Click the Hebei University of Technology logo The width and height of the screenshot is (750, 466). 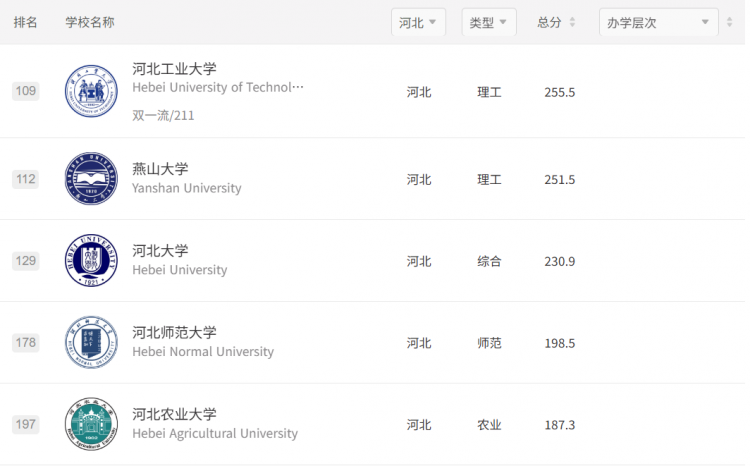tap(91, 91)
